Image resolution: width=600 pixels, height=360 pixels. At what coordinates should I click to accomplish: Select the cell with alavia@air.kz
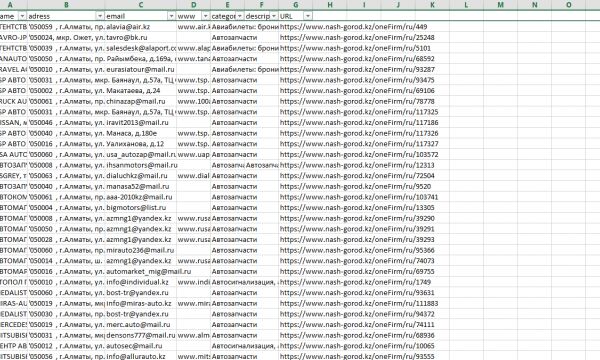pos(141,27)
